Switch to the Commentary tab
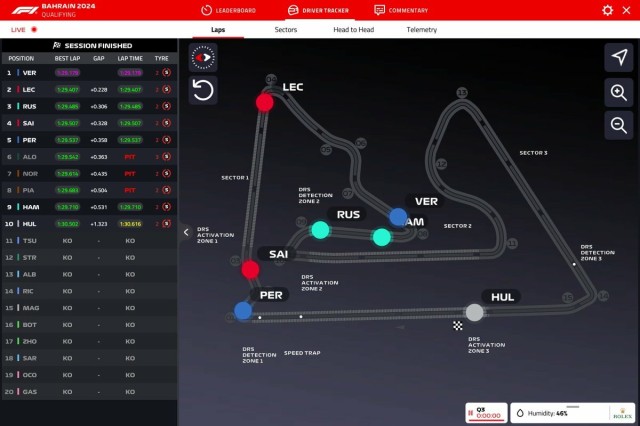Screen dimensions: 640x426 [x=401, y=10]
